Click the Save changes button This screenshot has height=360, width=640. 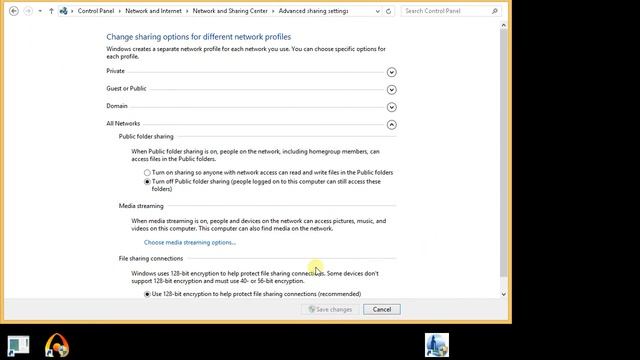coord(330,309)
